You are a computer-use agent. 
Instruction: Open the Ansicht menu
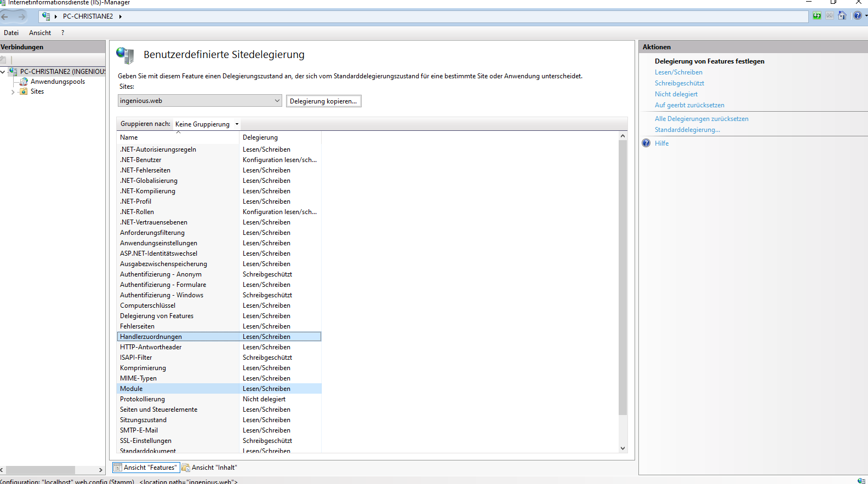tap(40, 33)
